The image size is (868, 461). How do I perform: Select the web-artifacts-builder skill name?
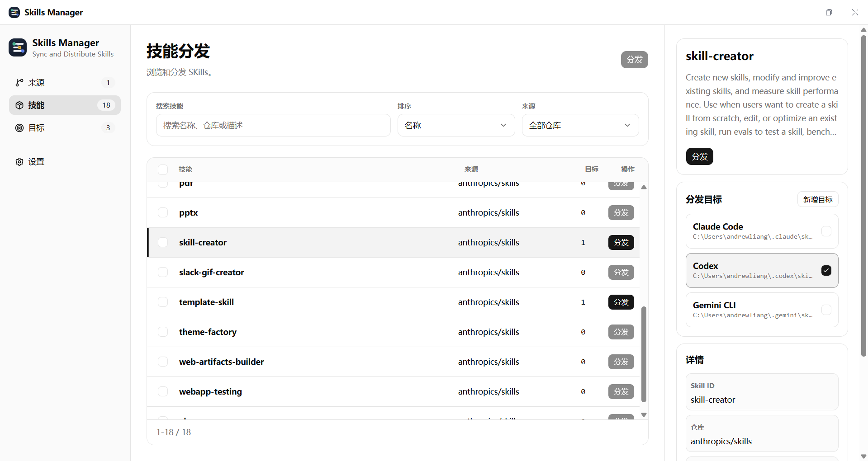(x=221, y=362)
